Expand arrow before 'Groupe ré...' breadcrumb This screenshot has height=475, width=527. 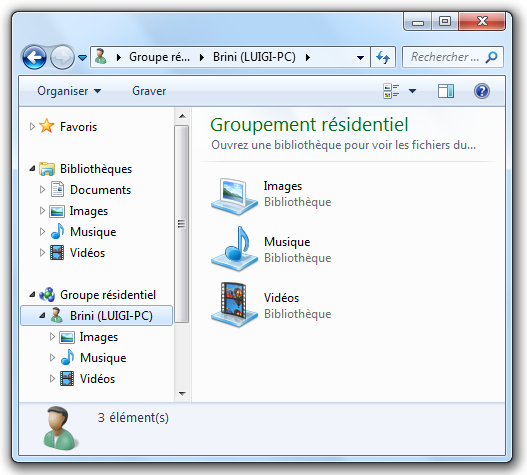pos(118,57)
